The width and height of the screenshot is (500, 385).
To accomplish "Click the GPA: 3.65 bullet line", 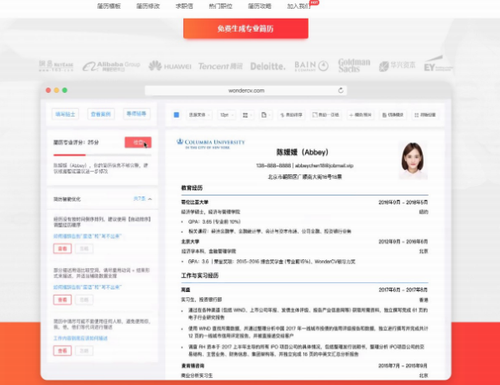I will (214, 222).
